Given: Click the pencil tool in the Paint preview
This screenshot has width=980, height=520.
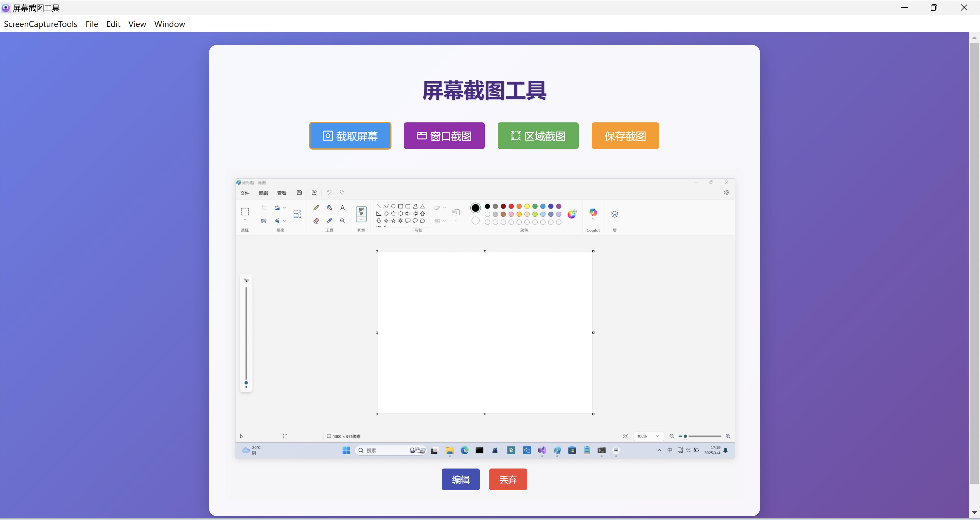Looking at the screenshot, I should [x=316, y=208].
